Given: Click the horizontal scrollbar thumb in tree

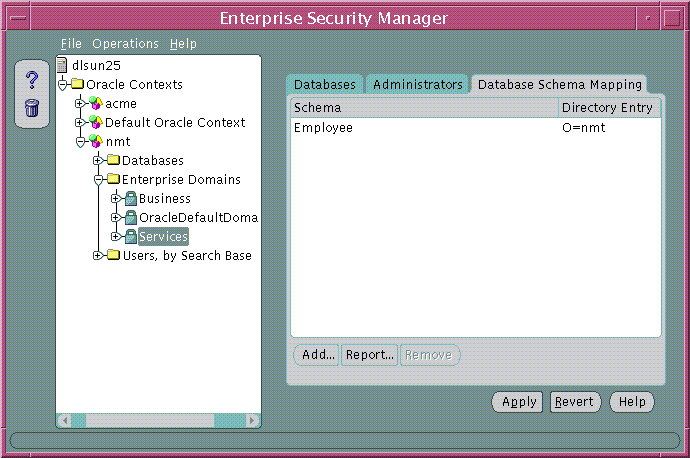Looking at the screenshot, I should 150,420.
